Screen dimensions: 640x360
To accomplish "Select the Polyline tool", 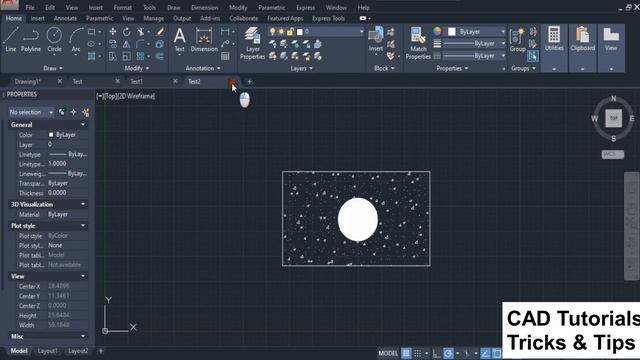I will point(31,40).
